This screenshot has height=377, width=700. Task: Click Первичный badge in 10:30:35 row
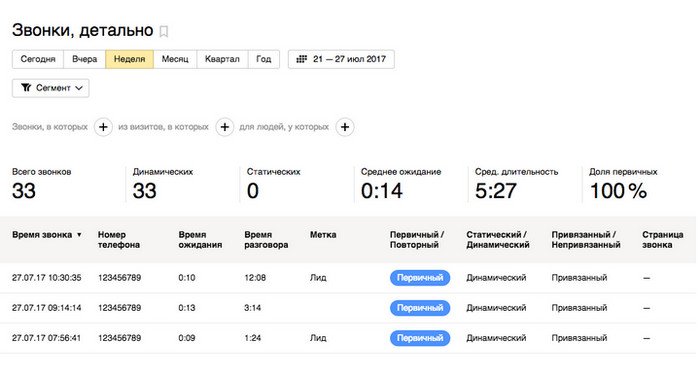(x=420, y=277)
